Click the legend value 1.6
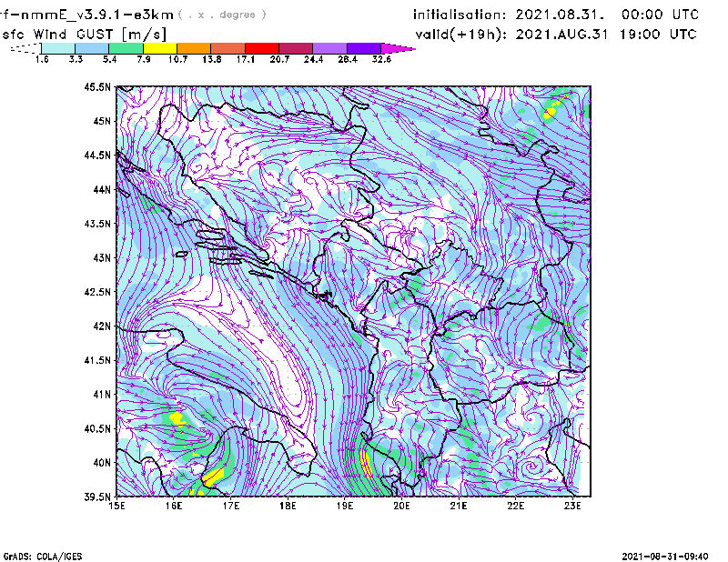 pyautogui.click(x=42, y=59)
